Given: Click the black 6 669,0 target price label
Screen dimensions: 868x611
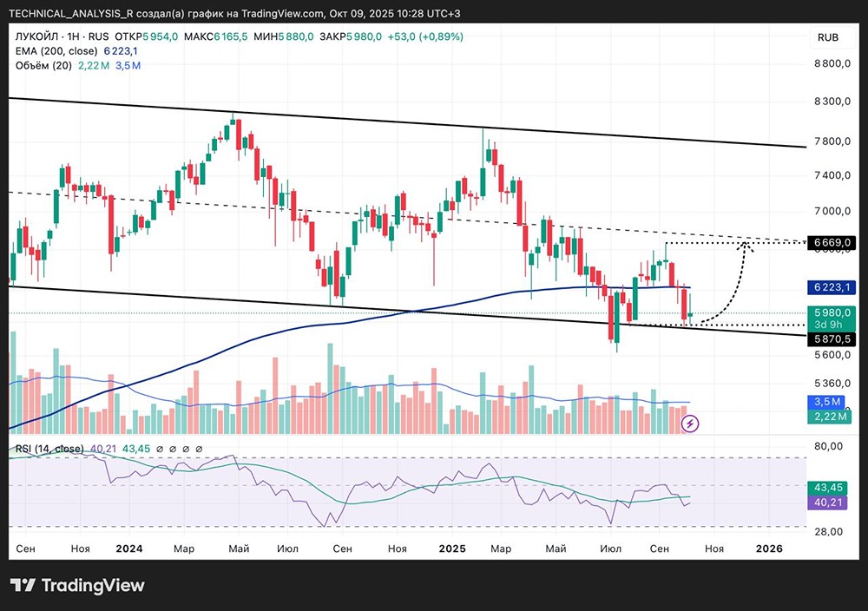Looking at the screenshot, I should (832, 245).
